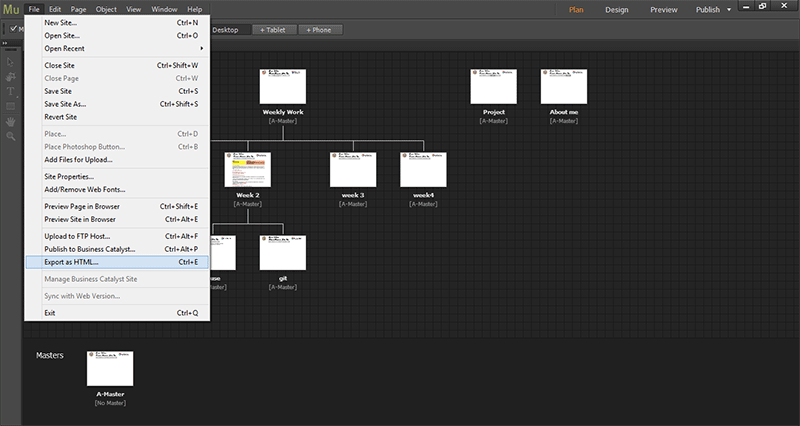
Task: Open the View menu
Action: (x=134, y=9)
